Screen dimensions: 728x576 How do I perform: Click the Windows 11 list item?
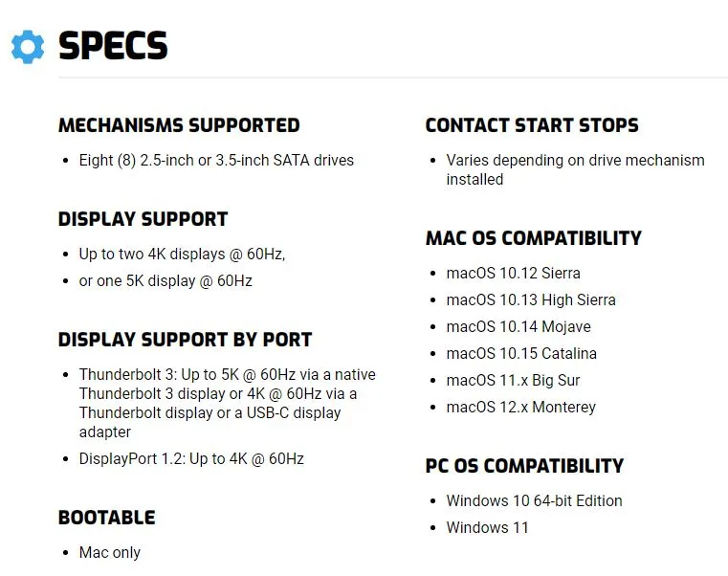coord(488,528)
